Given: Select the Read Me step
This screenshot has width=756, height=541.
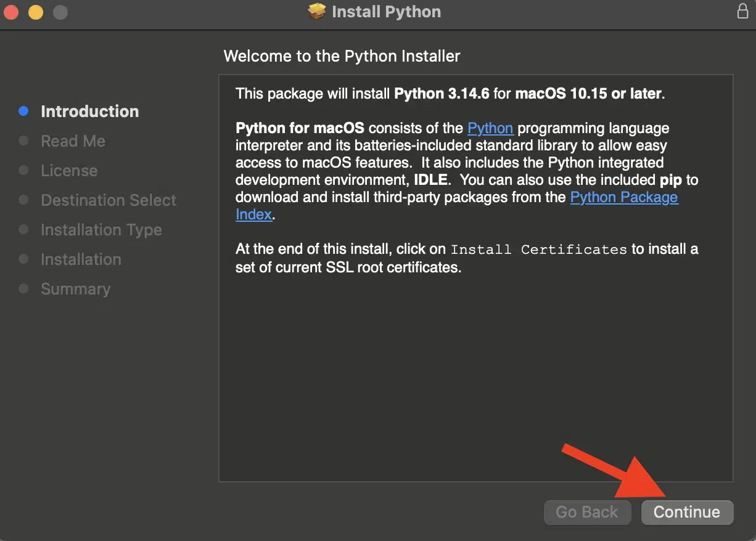Looking at the screenshot, I should click(73, 141).
